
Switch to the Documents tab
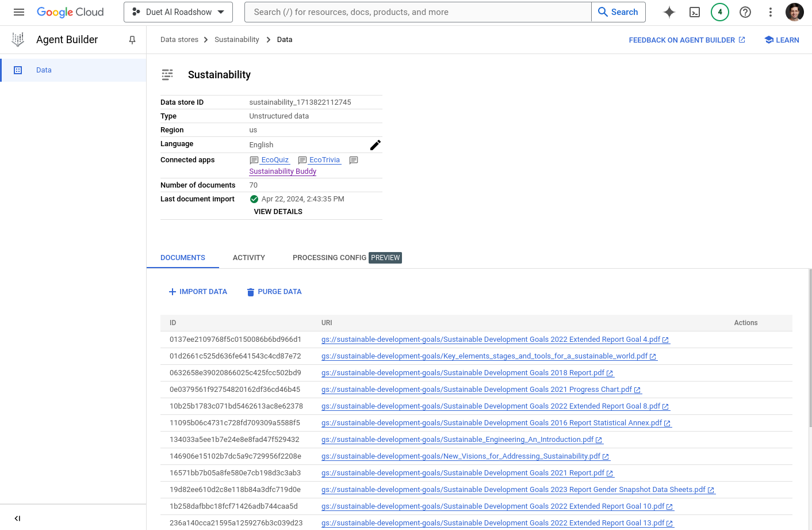click(x=183, y=258)
